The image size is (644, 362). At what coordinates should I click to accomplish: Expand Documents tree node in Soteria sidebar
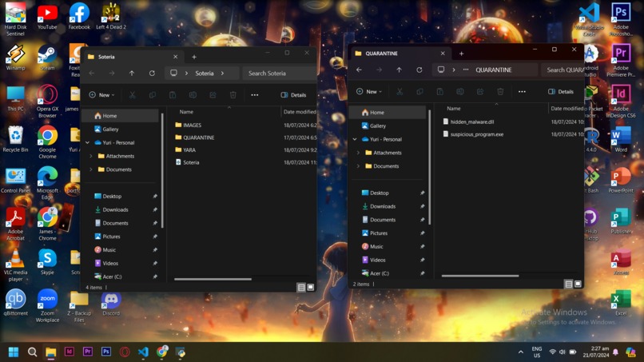91,169
